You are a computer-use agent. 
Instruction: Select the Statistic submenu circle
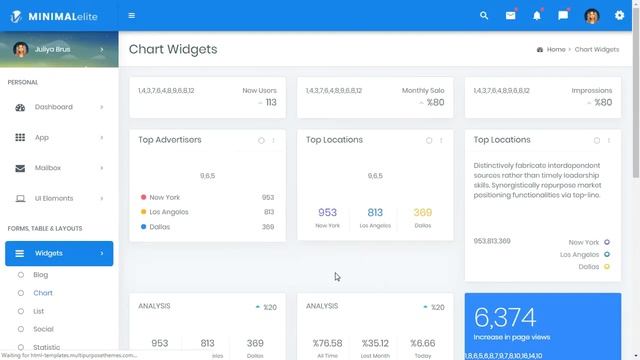pyautogui.click(x=21, y=347)
